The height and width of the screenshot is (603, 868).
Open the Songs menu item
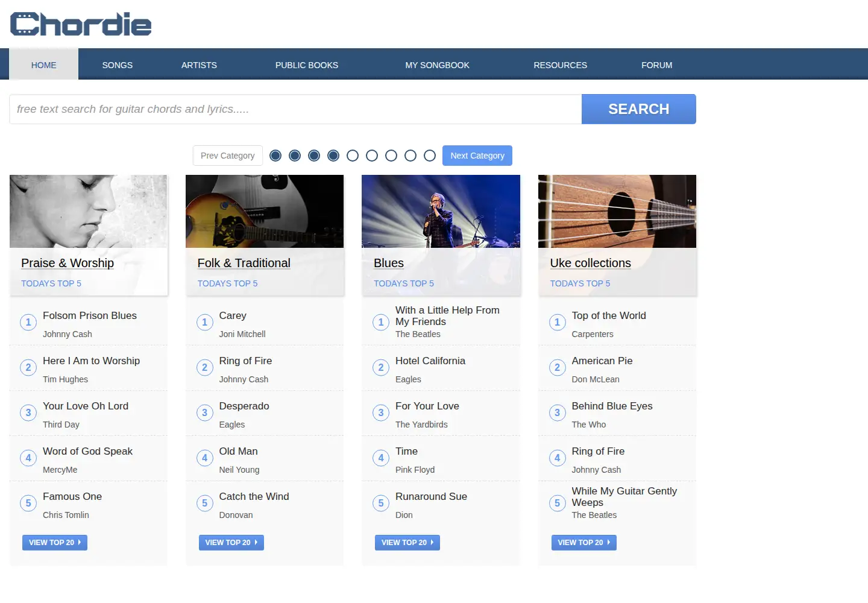coord(118,65)
